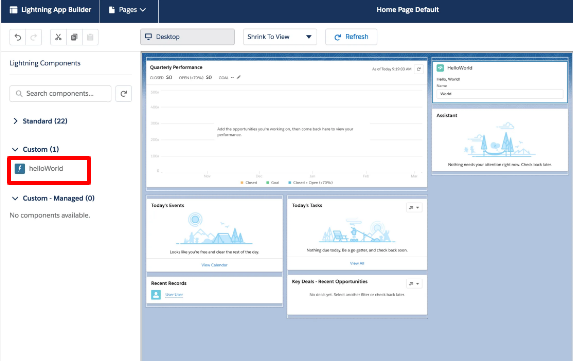
Task: Click the copy icon in toolbar
Action: tap(74, 37)
